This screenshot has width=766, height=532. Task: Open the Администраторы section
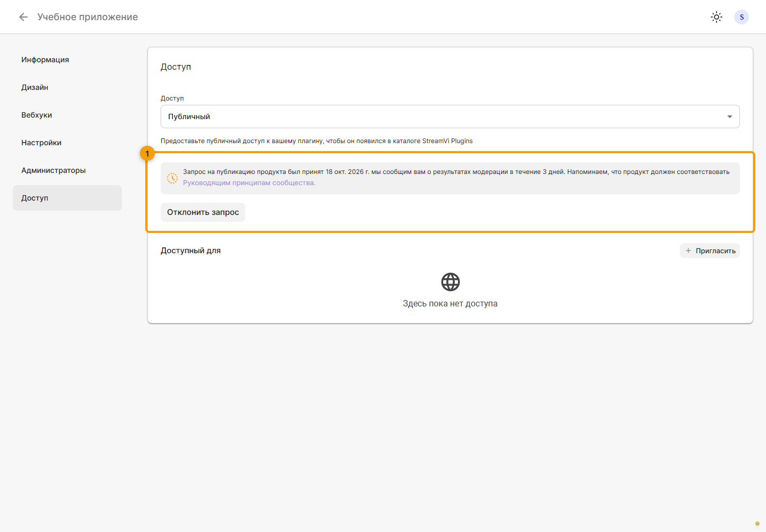coord(67,170)
